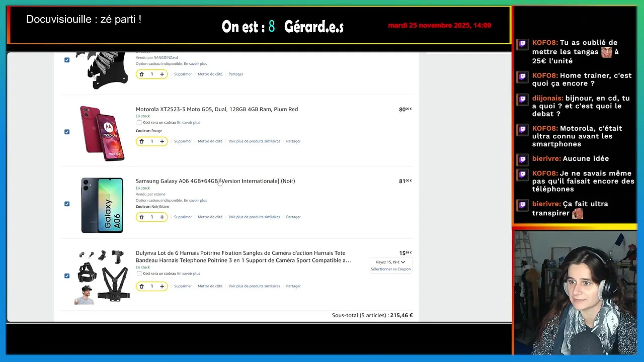Increase quantity of Motorola Moto G05

[x=162, y=141]
